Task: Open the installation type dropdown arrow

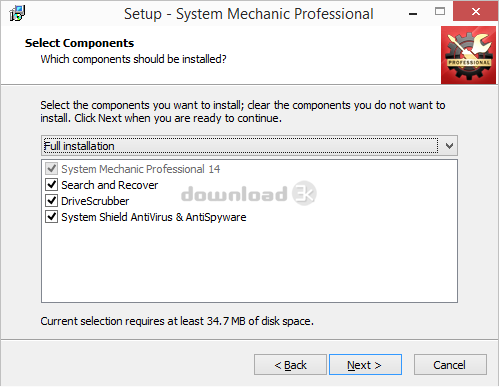Action: pyautogui.click(x=449, y=146)
